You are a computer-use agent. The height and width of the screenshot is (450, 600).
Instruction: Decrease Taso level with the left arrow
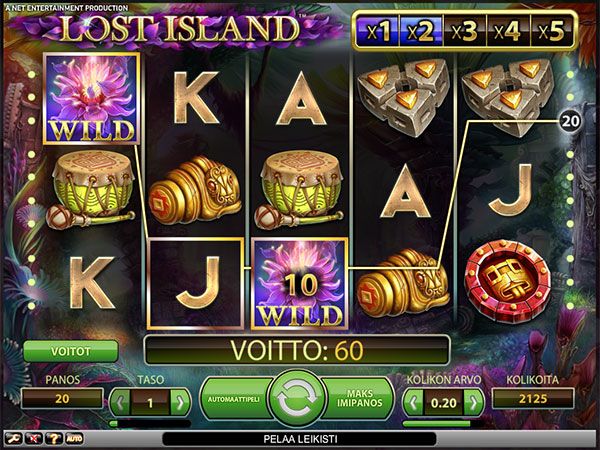pyautogui.click(x=120, y=403)
